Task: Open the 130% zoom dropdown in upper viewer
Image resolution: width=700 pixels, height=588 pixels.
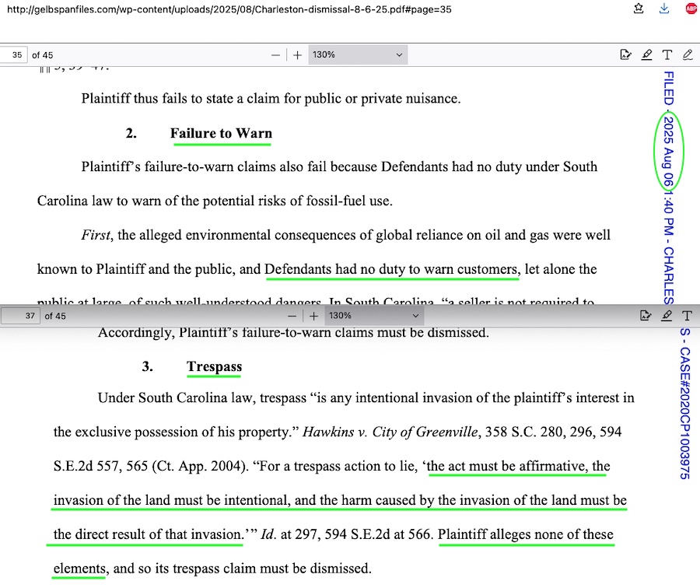Action: click(358, 55)
